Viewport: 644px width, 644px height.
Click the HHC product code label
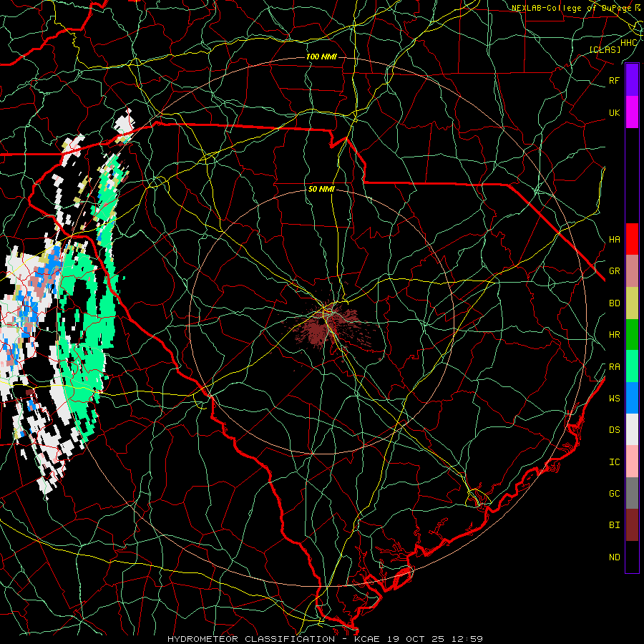coord(629,43)
